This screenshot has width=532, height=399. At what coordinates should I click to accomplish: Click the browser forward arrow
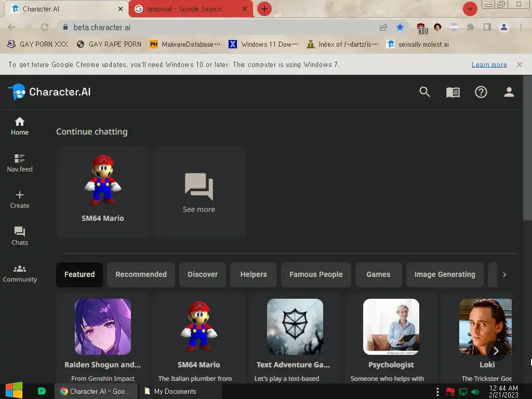28,27
